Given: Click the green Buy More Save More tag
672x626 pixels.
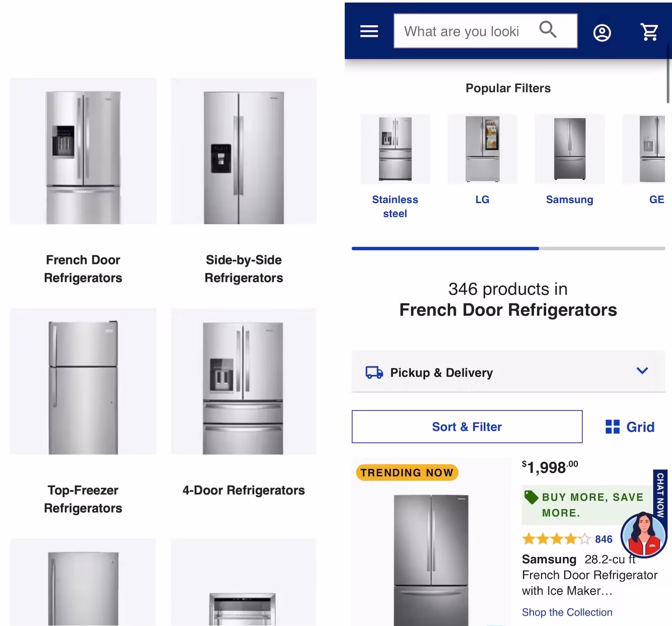Looking at the screenshot, I should click(531, 497).
